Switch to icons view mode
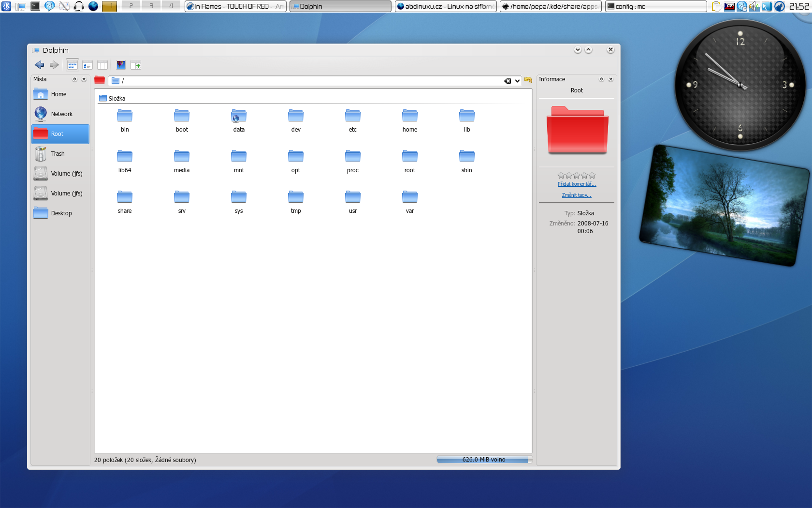Image resolution: width=812 pixels, height=508 pixels. (x=72, y=65)
